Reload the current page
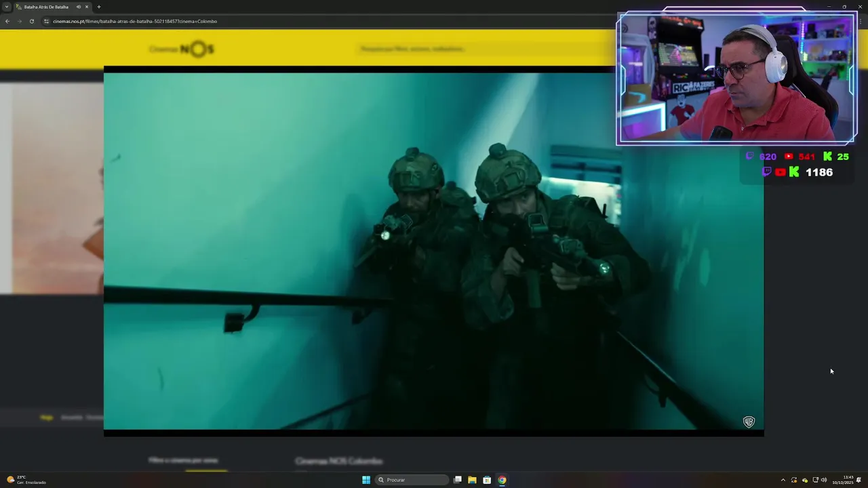 coord(31,21)
